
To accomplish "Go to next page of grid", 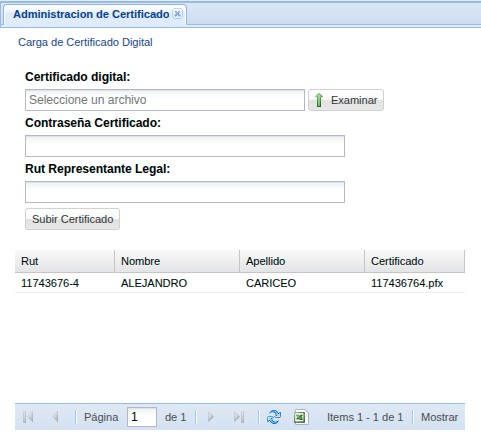I will coord(211,417).
